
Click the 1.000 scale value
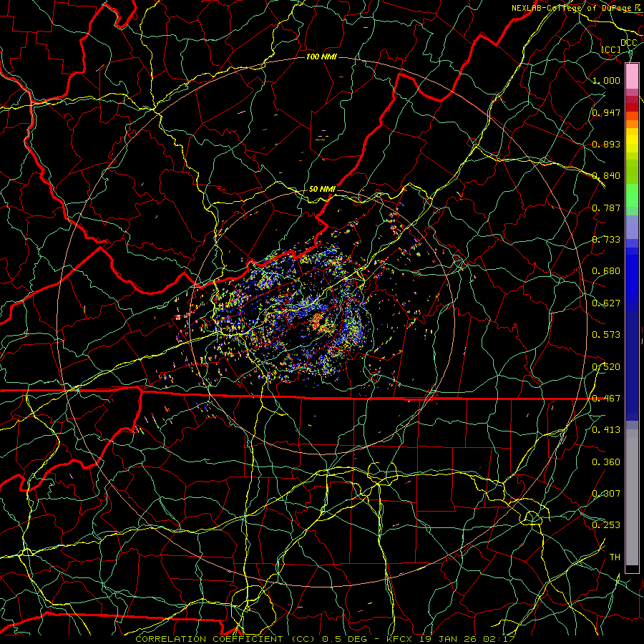tap(606, 80)
